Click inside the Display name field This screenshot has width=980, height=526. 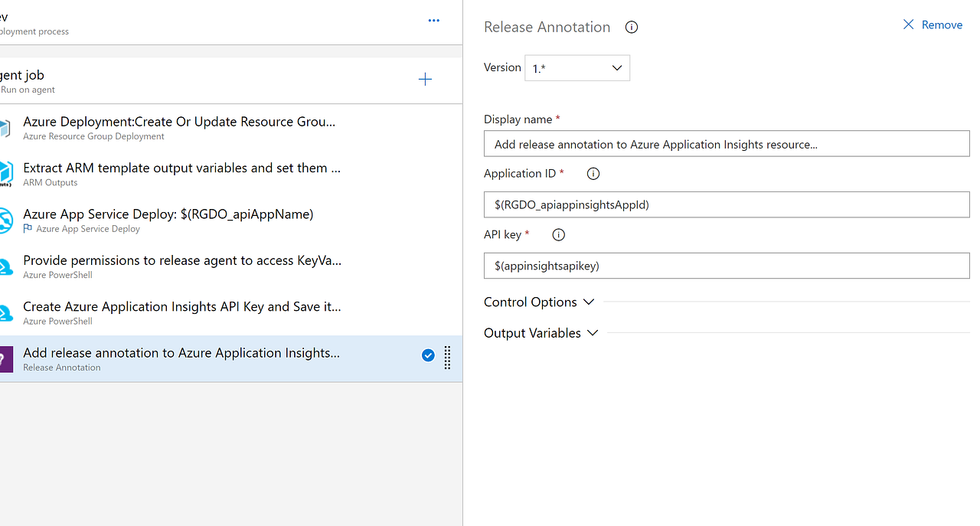pyautogui.click(x=726, y=143)
